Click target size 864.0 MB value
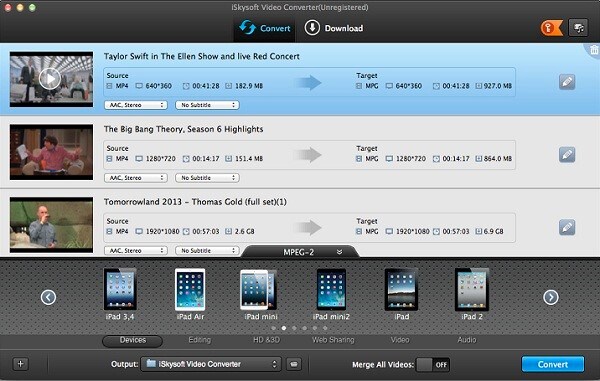The width and height of the screenshot is (600, 381). [498, 159]
